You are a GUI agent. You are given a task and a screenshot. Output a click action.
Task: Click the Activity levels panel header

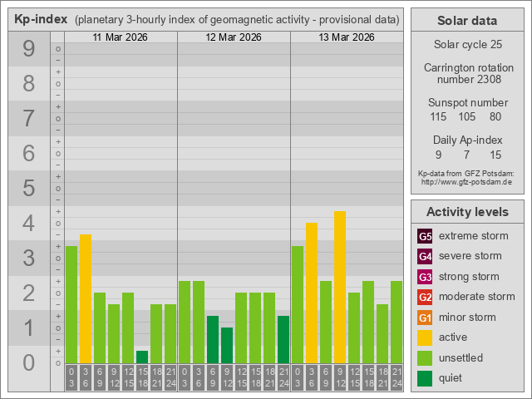click(x=466, y=211)
